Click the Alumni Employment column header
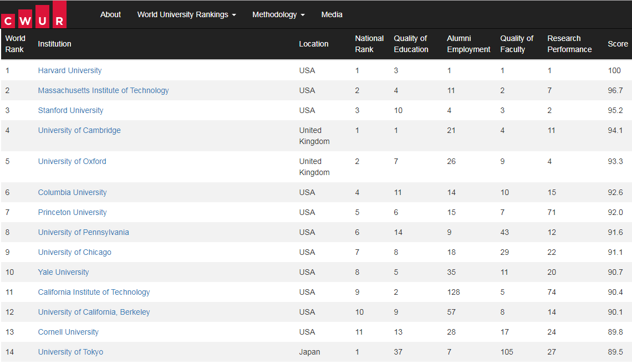632x364 pixels. click(x=468, y=44)
